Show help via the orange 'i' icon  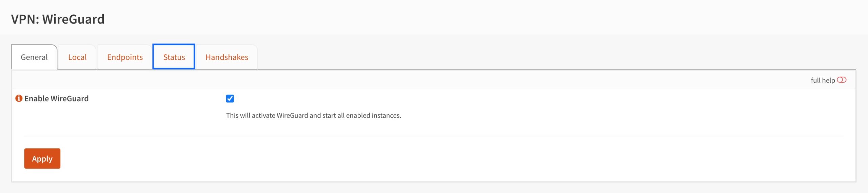tap(19, 99)
